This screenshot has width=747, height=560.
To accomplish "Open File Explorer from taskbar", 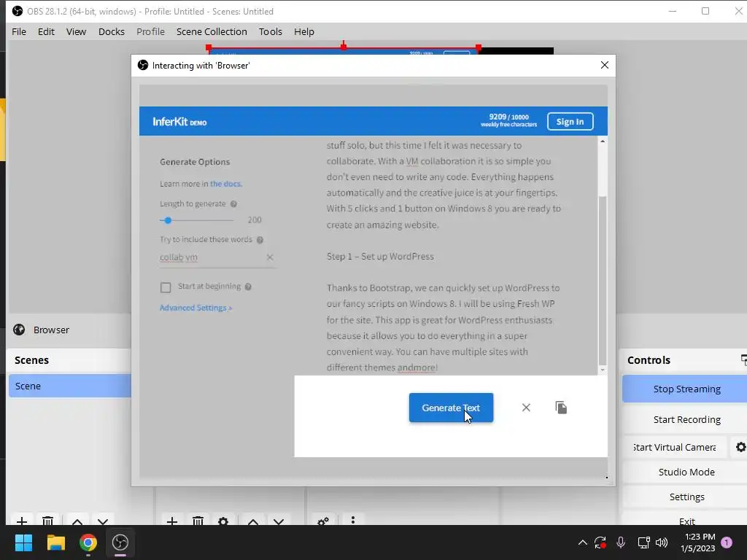I will (55, 542).
